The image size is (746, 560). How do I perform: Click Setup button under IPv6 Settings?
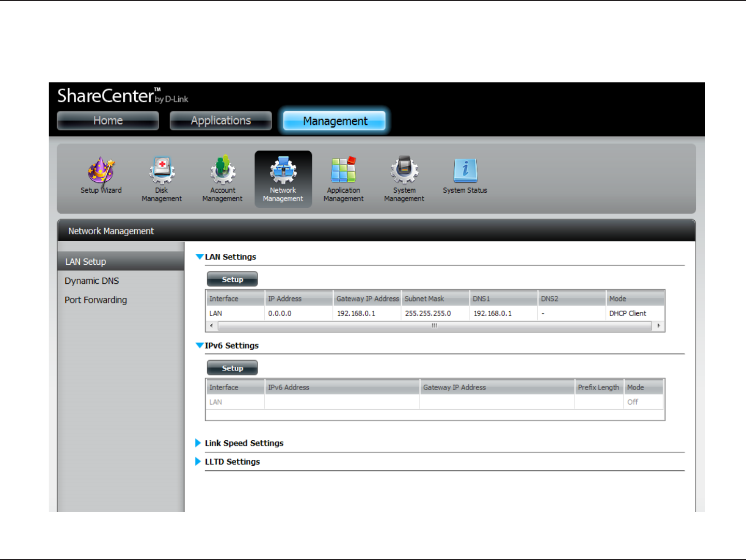pyautogui.click(x=232, y=368)
